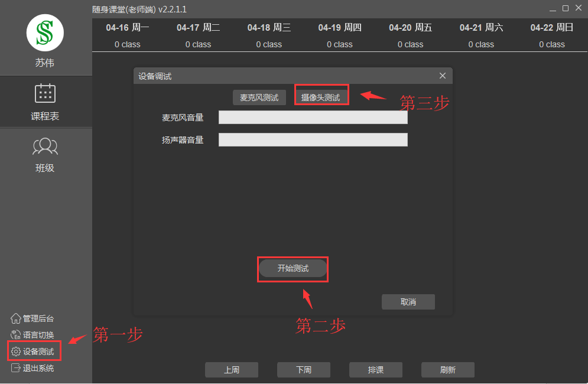Switch to the 麦克风测试 tab
Image resolution: width=588 pixels, height=384 pixels.
click(259, 97)
